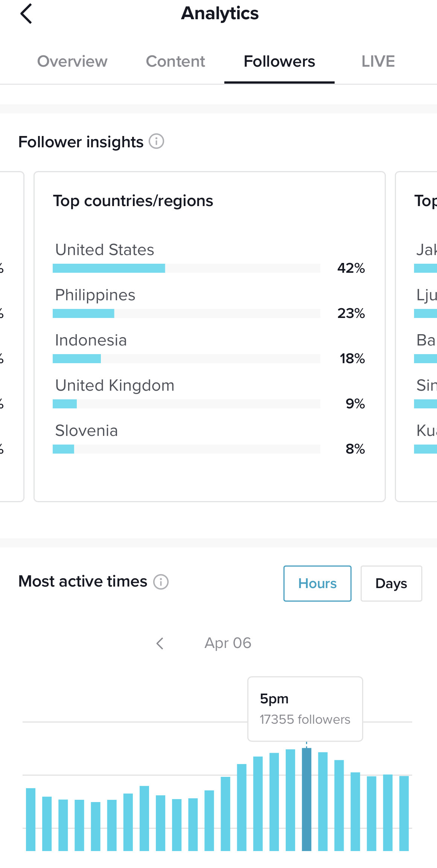Toggle active times to Hours
437x868 pixels.
[317, 584]
